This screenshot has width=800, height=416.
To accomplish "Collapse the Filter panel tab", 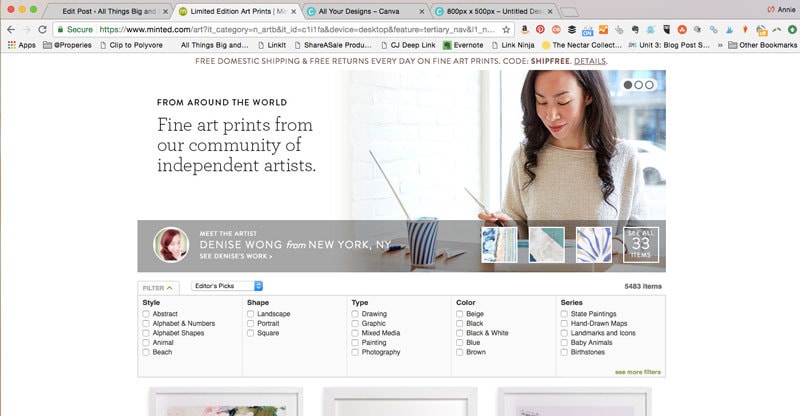I will tap(158, 288).
